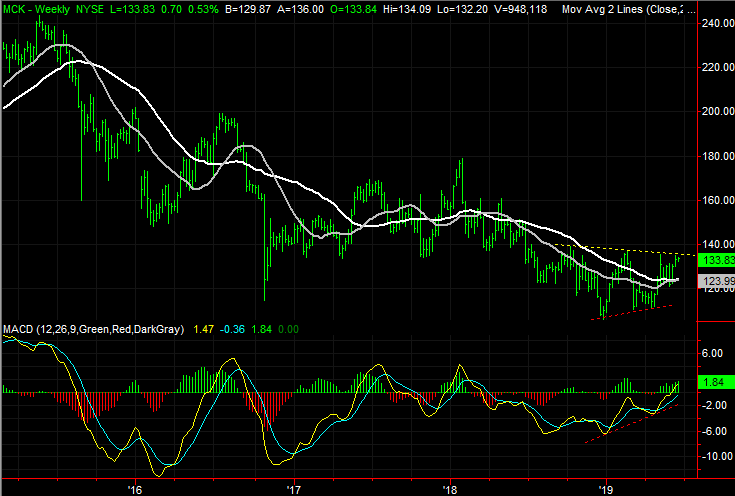Click the '17 year marker on time axis
Image resolution: width=735 pixels, height=496 pixels.
(x=293, y=489)
